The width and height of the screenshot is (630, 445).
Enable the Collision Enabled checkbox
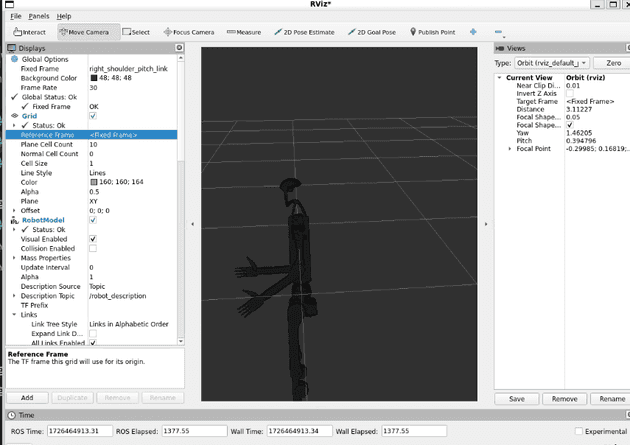[x=93, y=248]
